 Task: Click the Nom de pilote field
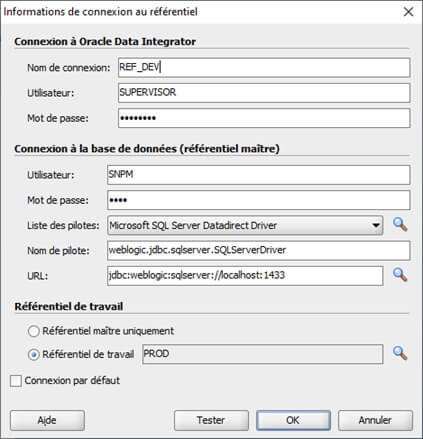click(259, 250)
